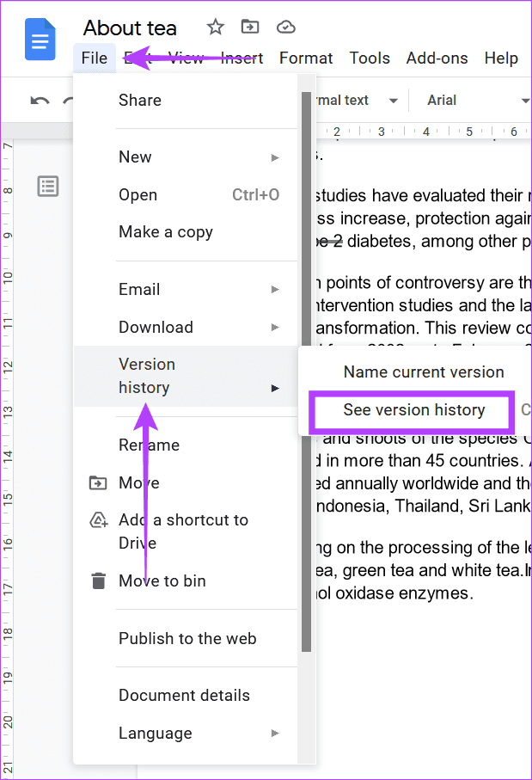The height and width of the screenshot is (780, 532).
Task: Star the About tea document
Action: (215, 28)
